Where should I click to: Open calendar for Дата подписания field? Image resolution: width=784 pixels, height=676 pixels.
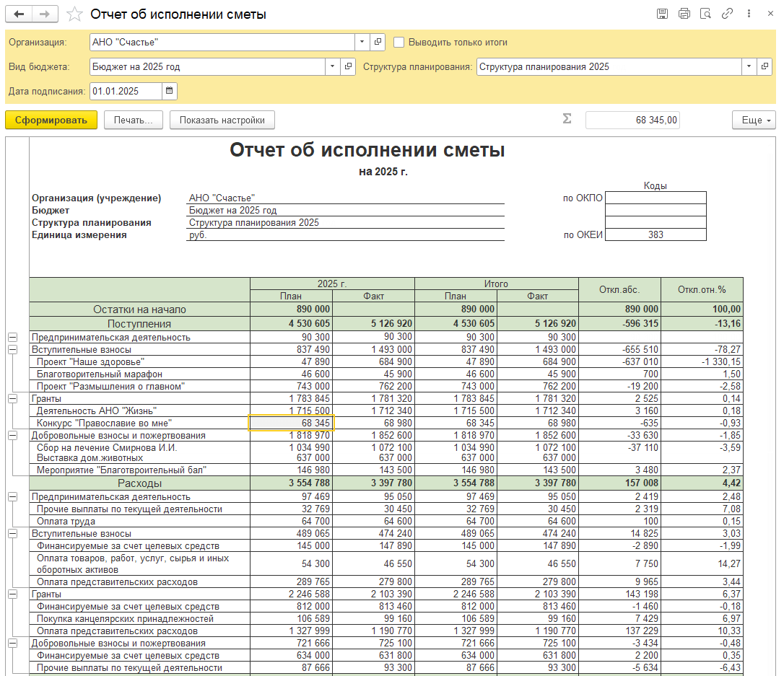[x=170, y=91]
